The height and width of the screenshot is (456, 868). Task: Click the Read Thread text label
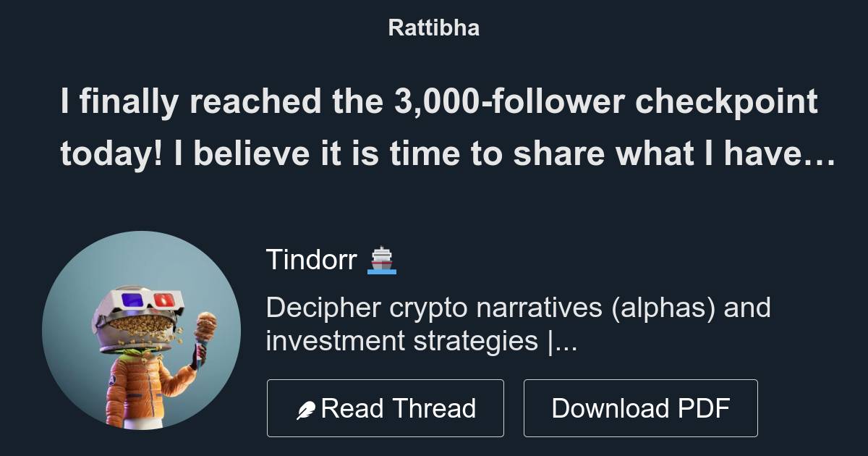398,408
